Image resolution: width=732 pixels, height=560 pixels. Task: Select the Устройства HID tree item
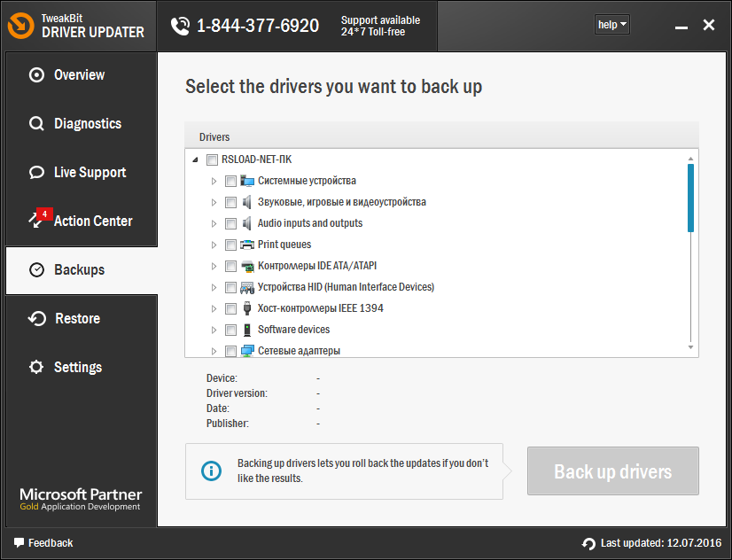[x=346, y=287]
